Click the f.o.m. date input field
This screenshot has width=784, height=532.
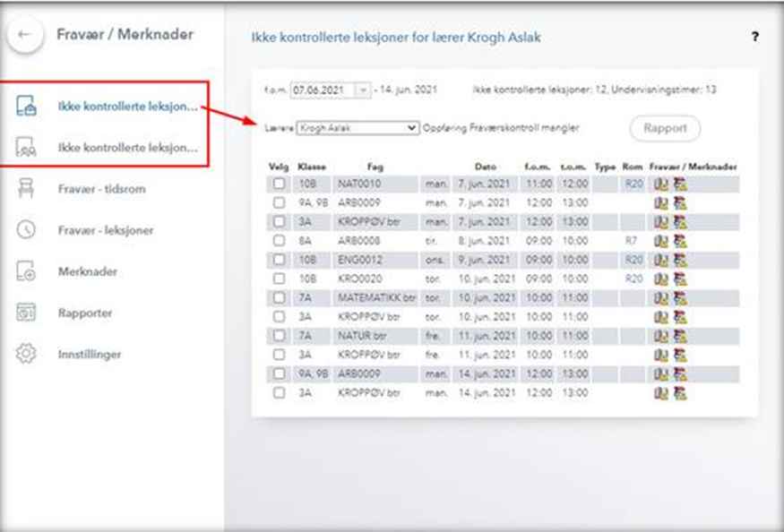(x=322, y=90)
